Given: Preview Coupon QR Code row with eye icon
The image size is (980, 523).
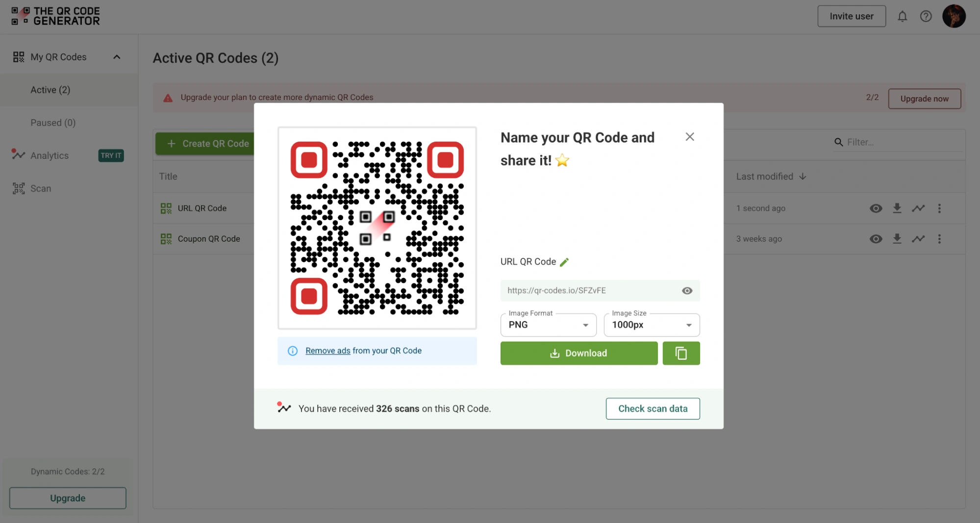Looking at the screenshot, I should pos(876,239).
